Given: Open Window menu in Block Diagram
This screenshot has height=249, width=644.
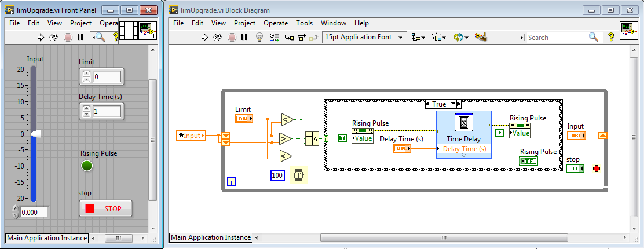Looking at the screenshot, I should 334,23.
